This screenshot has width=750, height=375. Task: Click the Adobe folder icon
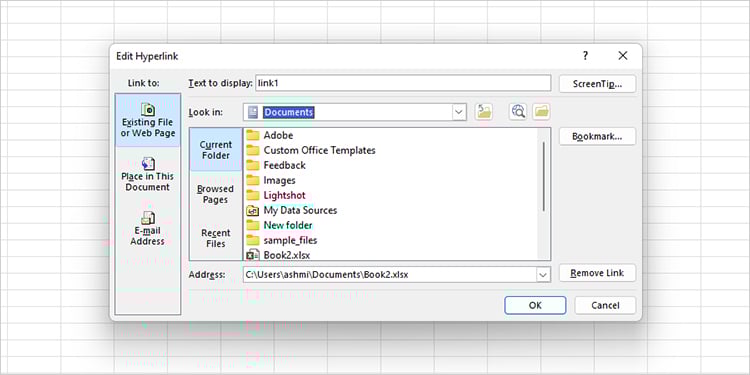tap(253, 135)
